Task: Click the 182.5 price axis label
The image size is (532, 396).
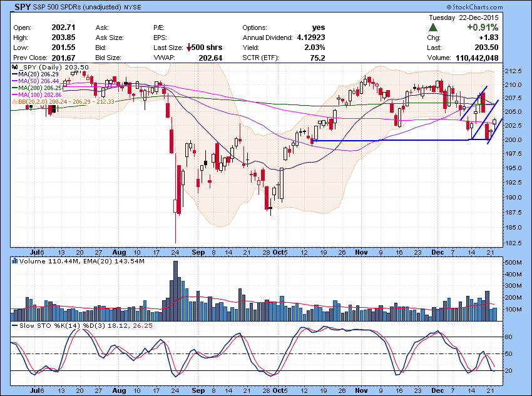Action: click(513, 243)
